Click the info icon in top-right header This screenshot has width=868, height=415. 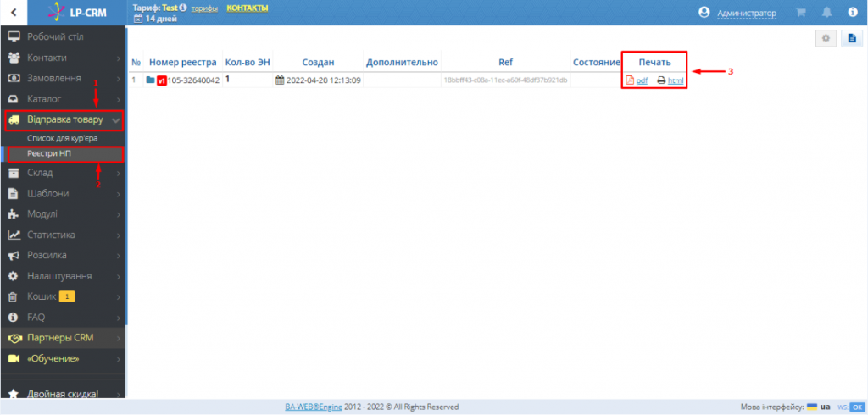853,13
